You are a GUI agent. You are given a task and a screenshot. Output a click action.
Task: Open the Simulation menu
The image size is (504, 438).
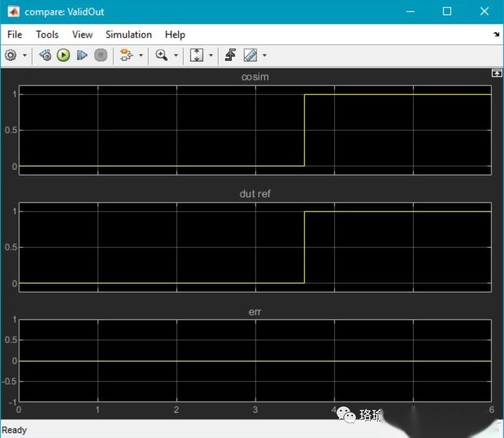tap(128, 34)
